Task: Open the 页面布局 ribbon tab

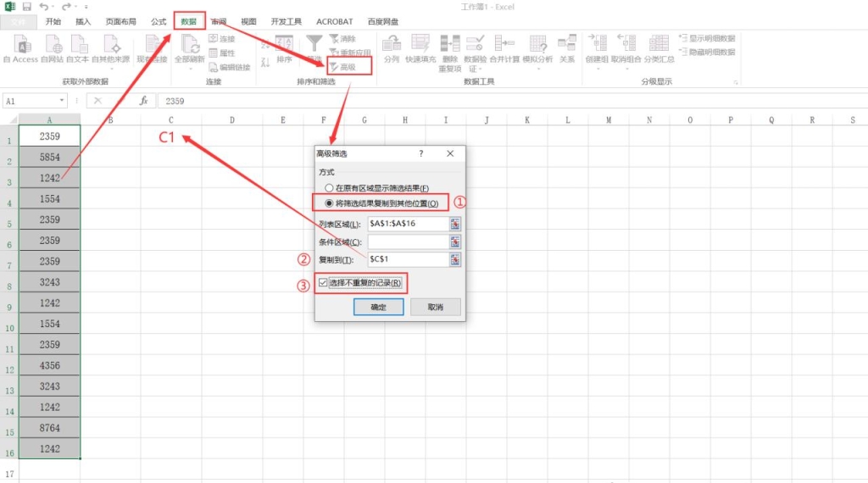Action: 120,21
